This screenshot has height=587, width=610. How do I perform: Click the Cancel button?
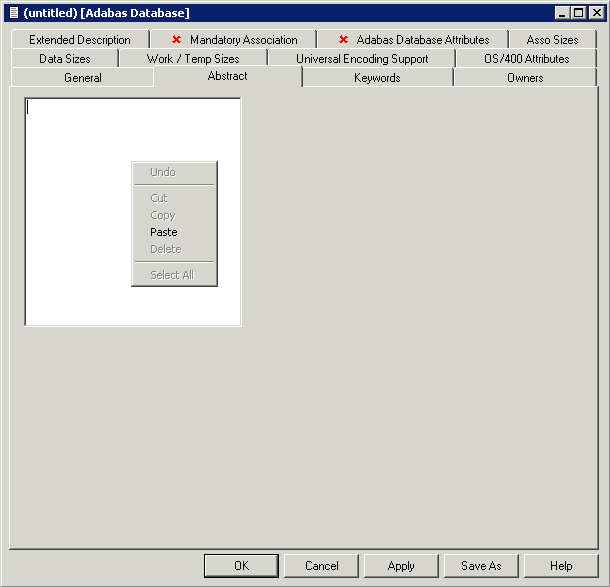[x=322, y=566]
